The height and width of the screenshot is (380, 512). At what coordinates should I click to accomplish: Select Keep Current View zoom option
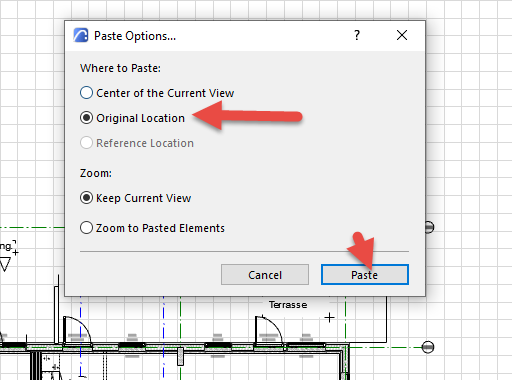tap(135, 198)
